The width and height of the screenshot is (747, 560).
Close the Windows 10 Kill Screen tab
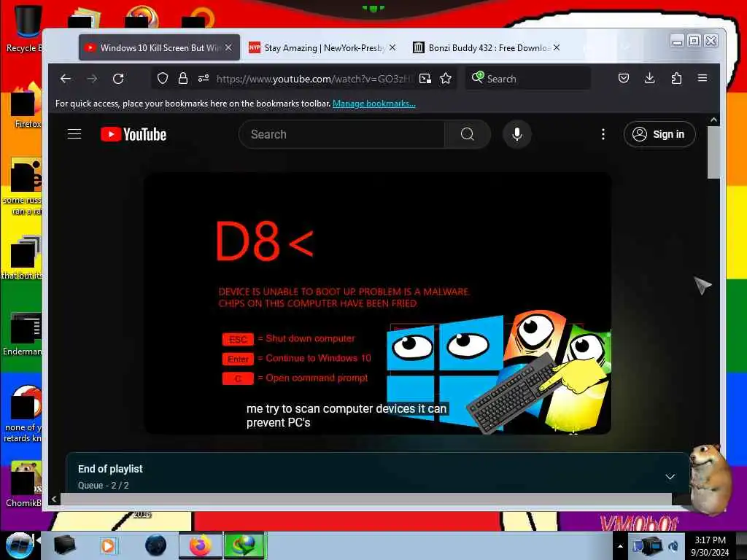point(228,47)
